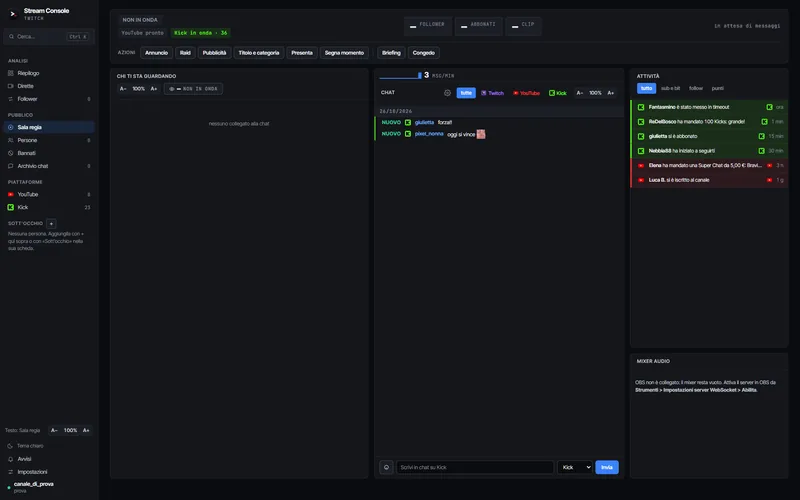Decrease Sala regia text size in sidebar
The height and width of the screenshot is (500, 800).
click(x=54, y=431)
